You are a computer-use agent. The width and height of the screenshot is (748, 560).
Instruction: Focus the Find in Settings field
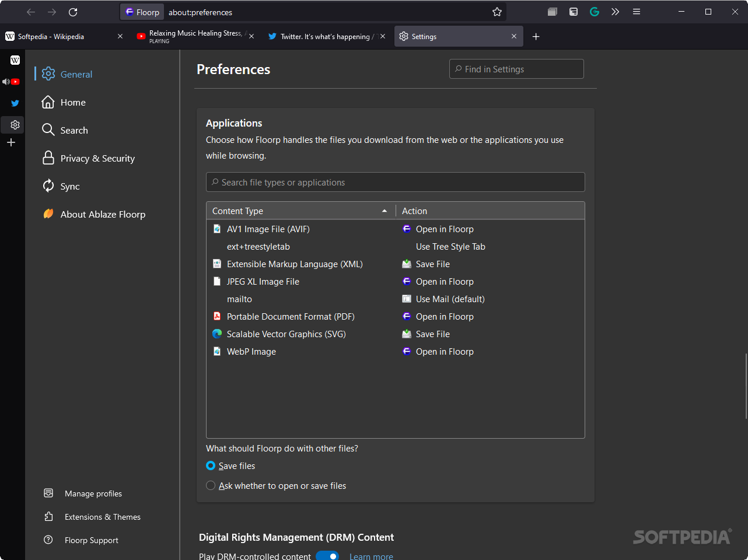click(x=516, y=69)
